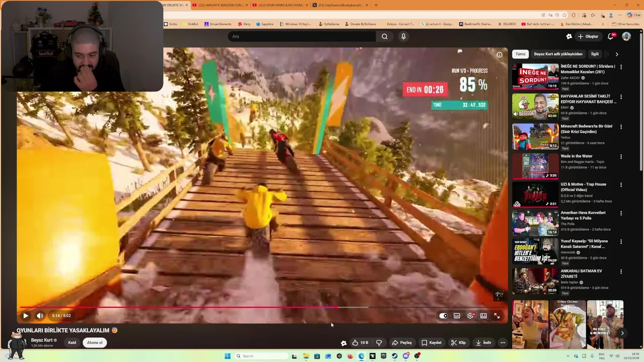Open options for Yusuf Kayaalp video
644x362 pixels.
[621, 242]
